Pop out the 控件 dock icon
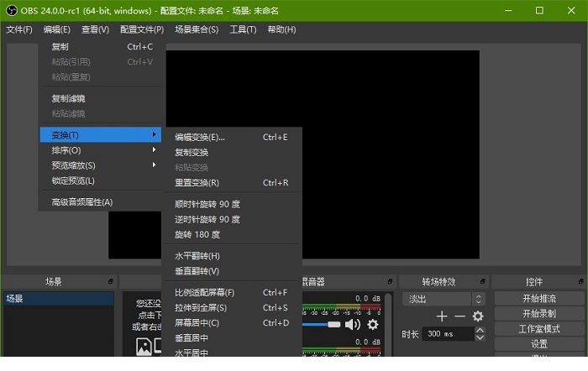This screenshot has width=588, height=371. (x=581, y=281)
